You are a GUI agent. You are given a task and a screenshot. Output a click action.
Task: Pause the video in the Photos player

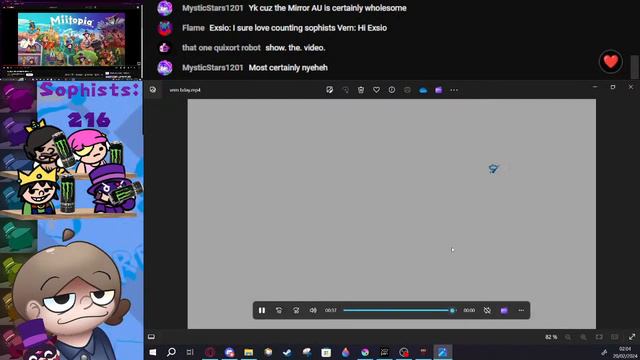[262, 311]
